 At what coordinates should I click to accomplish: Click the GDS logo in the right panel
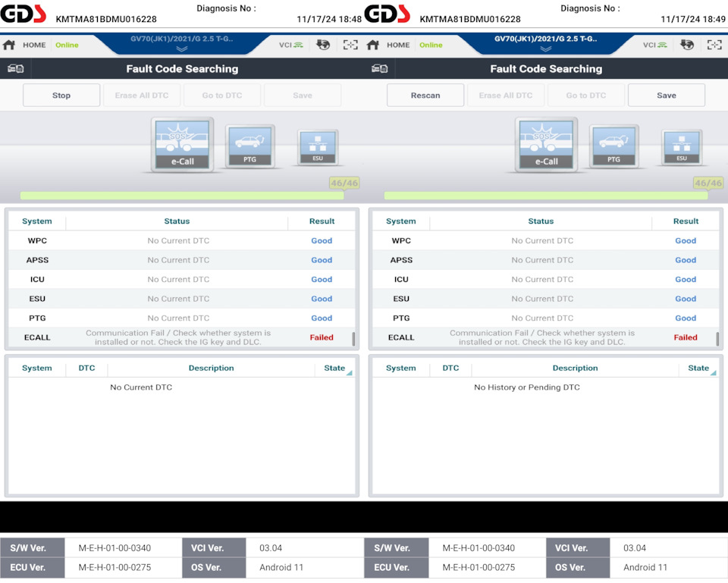388,14
